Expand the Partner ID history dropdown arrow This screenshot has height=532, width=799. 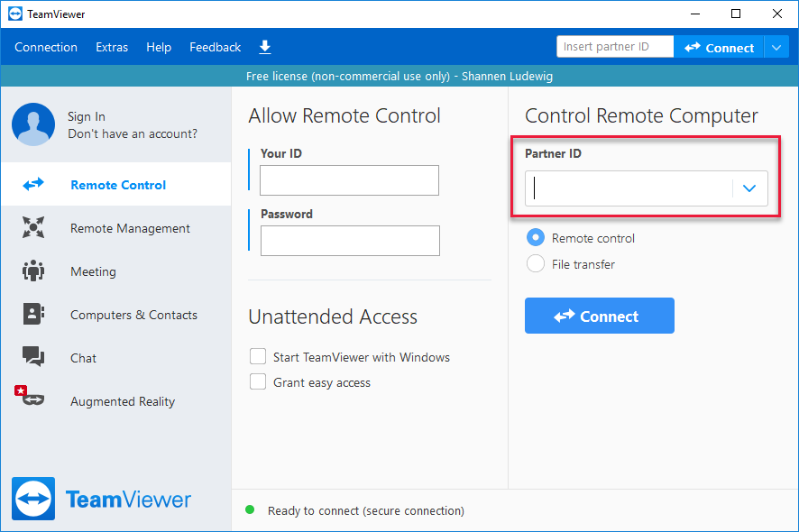[749, 188]
